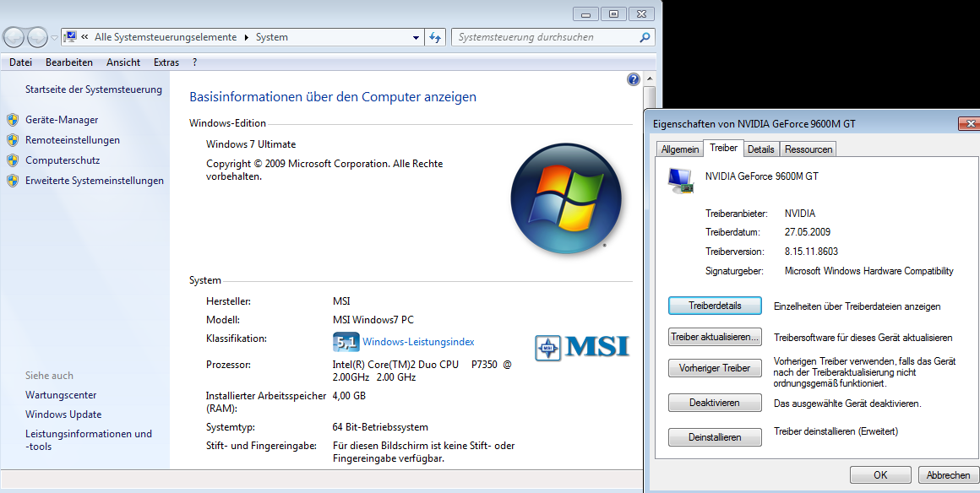Click the Treiberdetails button

(x=715, y=306)
